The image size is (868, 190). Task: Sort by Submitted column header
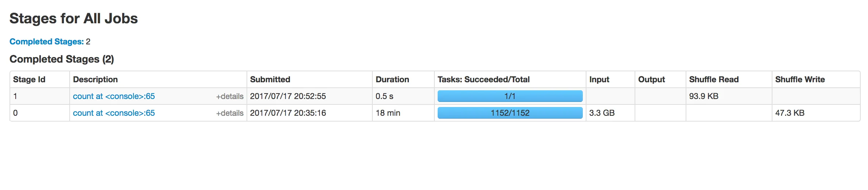[x=270, y=80]
